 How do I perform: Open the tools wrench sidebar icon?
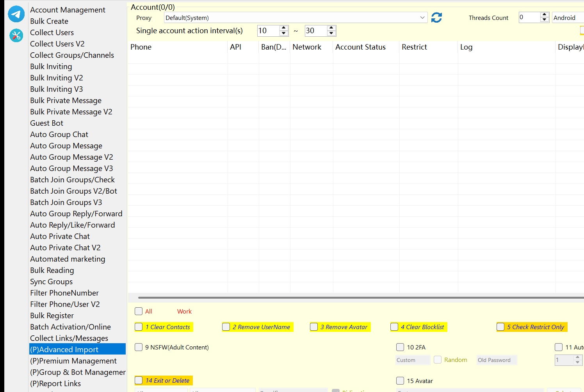16,36
